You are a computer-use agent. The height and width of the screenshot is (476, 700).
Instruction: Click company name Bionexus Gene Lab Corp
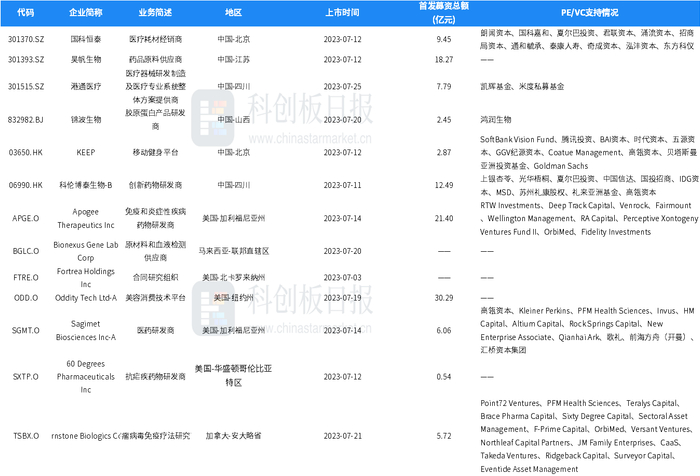86,251
